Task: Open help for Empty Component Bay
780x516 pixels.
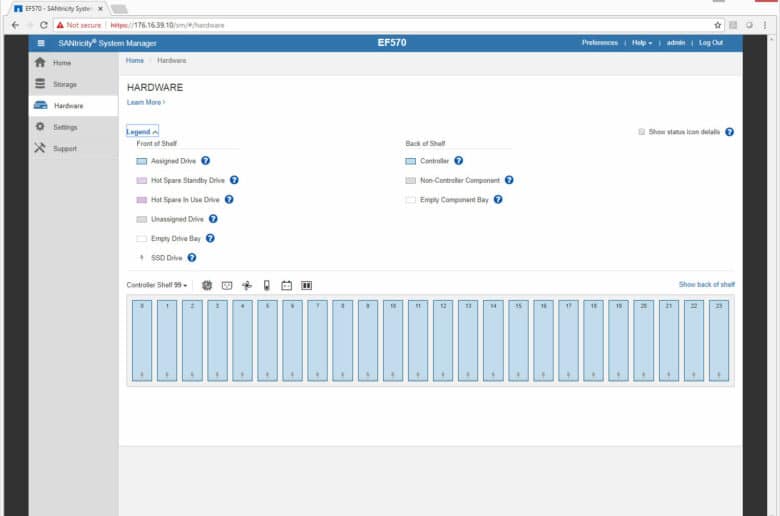Action: coord(498,199)
